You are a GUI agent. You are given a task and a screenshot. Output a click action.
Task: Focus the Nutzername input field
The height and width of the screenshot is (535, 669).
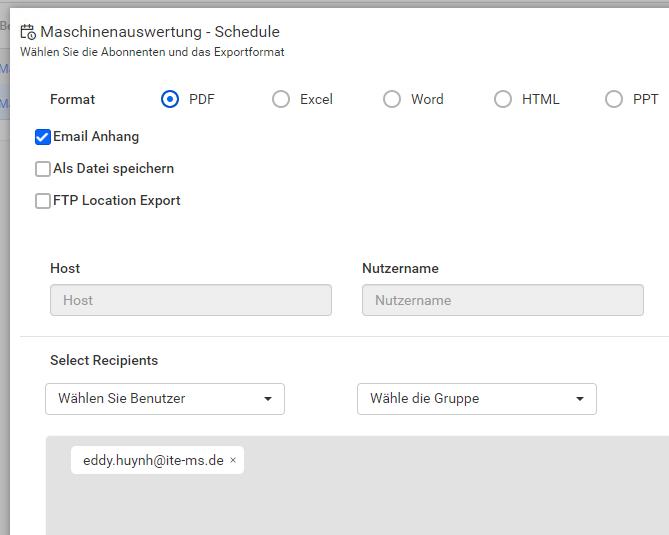pos(503,300)
